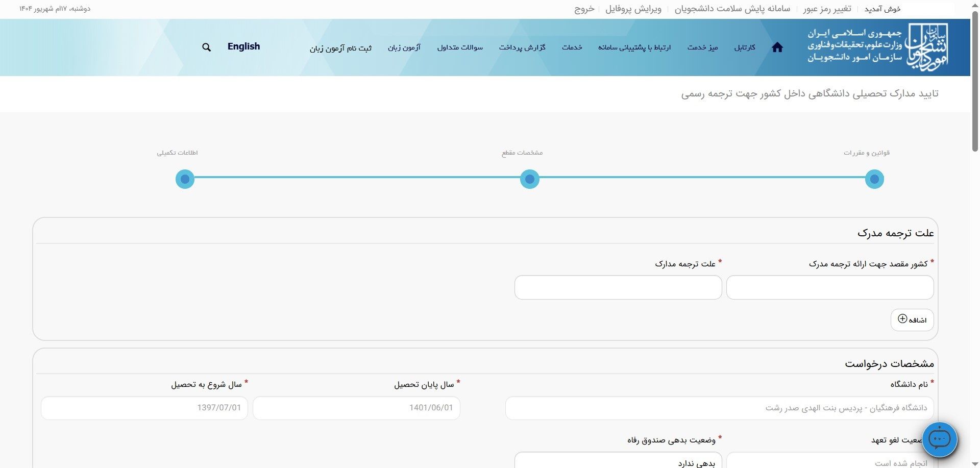Open the وضعیت بدهی صندوق رفاه dropdown

[x=618, y=461]
